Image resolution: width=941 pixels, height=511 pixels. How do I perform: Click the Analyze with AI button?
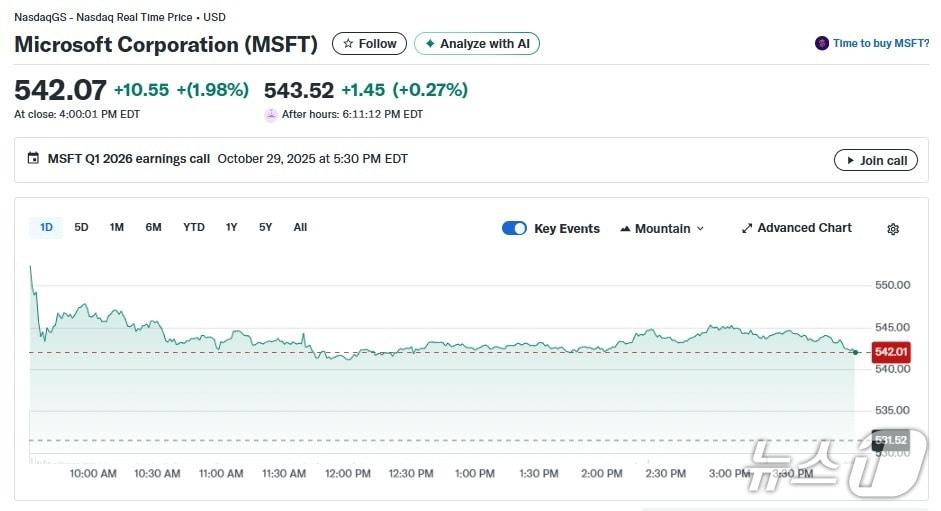pyautogui.click(x=477, y=44)
